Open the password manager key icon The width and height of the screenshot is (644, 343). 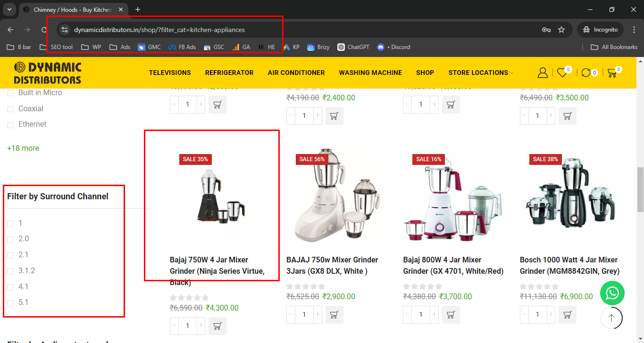(546, 30)
